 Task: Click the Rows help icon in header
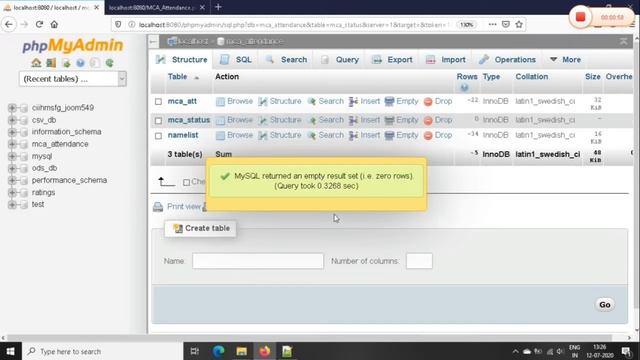464,87
